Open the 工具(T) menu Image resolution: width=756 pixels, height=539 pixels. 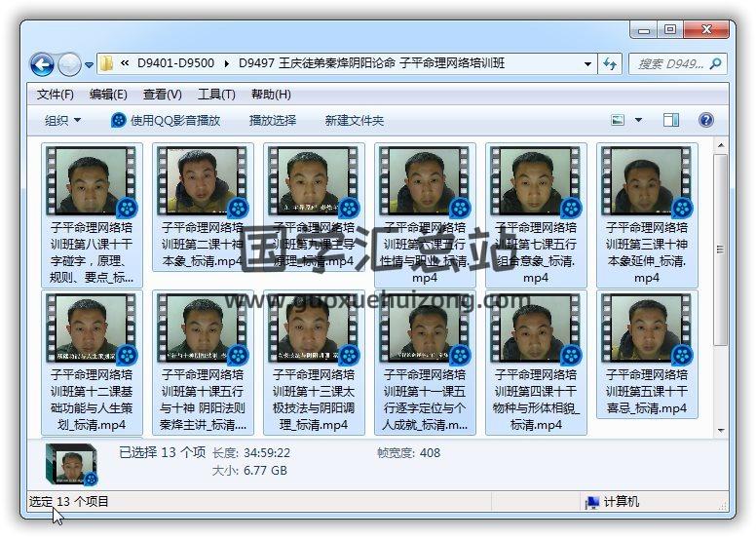point(215,95)
